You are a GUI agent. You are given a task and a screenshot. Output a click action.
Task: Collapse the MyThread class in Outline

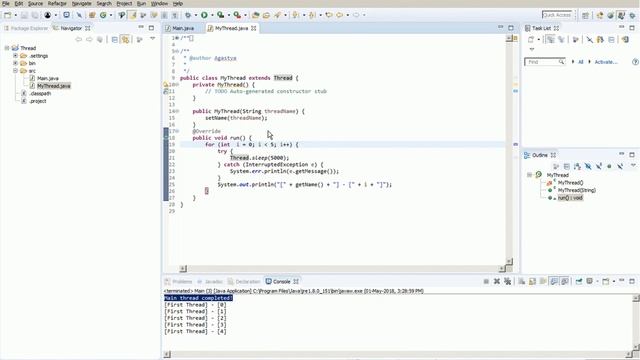point(529,175)
